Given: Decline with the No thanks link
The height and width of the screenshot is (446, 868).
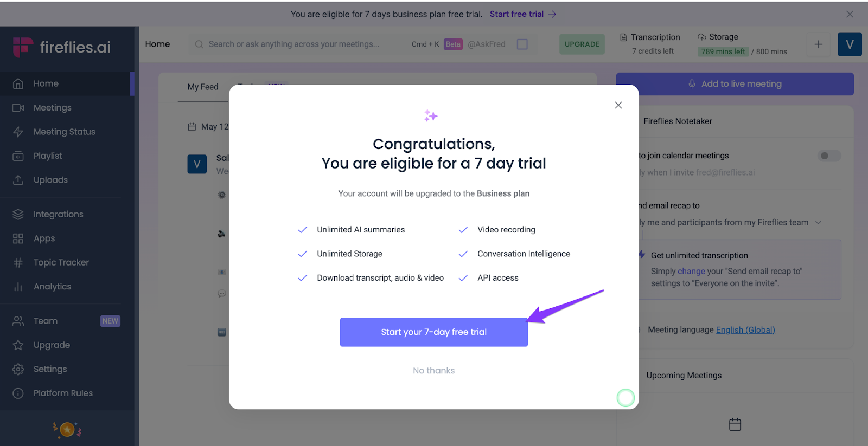Looking at the screenshot, I should click(433, 371).
